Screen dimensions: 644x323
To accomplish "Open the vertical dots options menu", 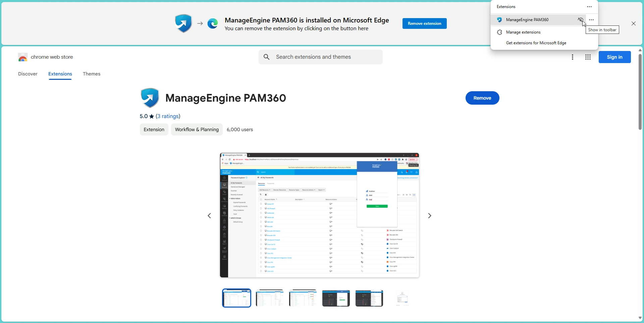I will point(573,57).
